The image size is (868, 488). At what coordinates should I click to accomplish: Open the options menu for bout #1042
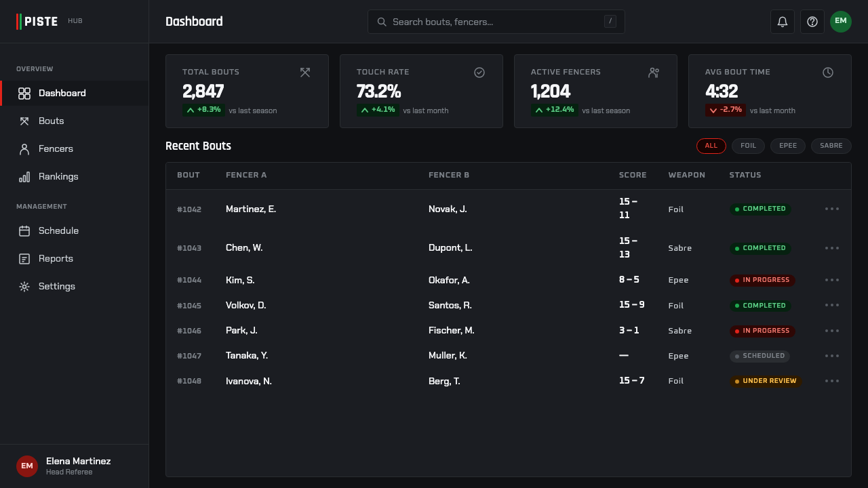pos(832,209)
